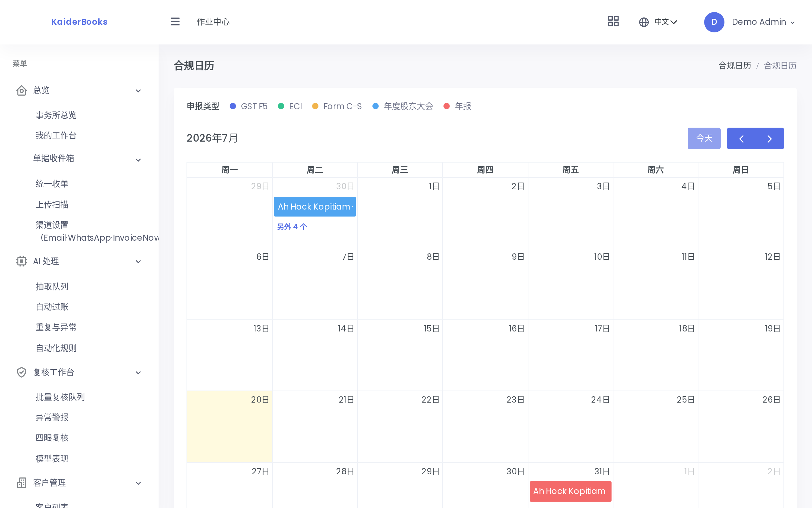
Task: Open 自动过账 menu item
Action: [52, 307]
